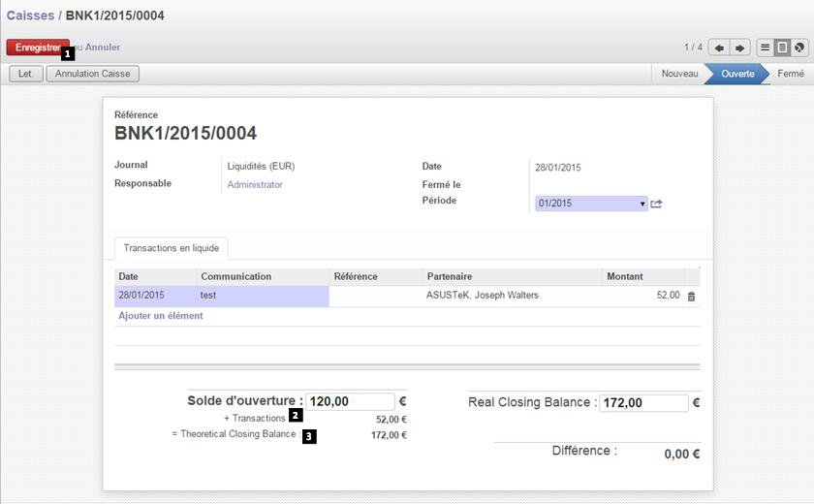Click the Liquidités (EUR) journal value
Image resolution: width=814 pixels, height=504 pixels.
point(261,166)
